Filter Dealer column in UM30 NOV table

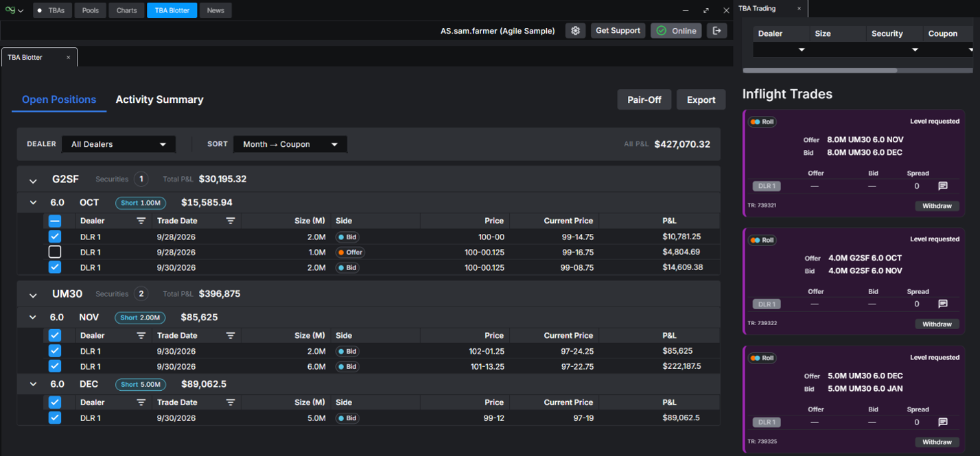(141, 335)
